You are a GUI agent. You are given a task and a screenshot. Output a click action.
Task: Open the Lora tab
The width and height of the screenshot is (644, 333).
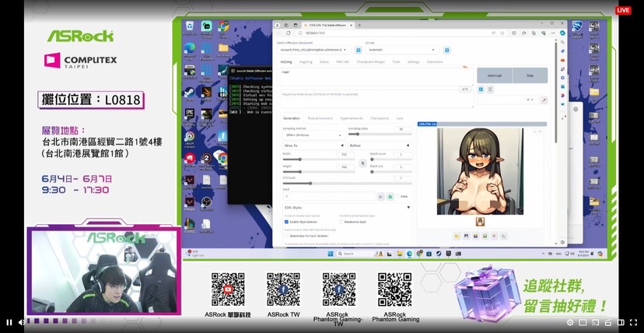tap(399, 118)
